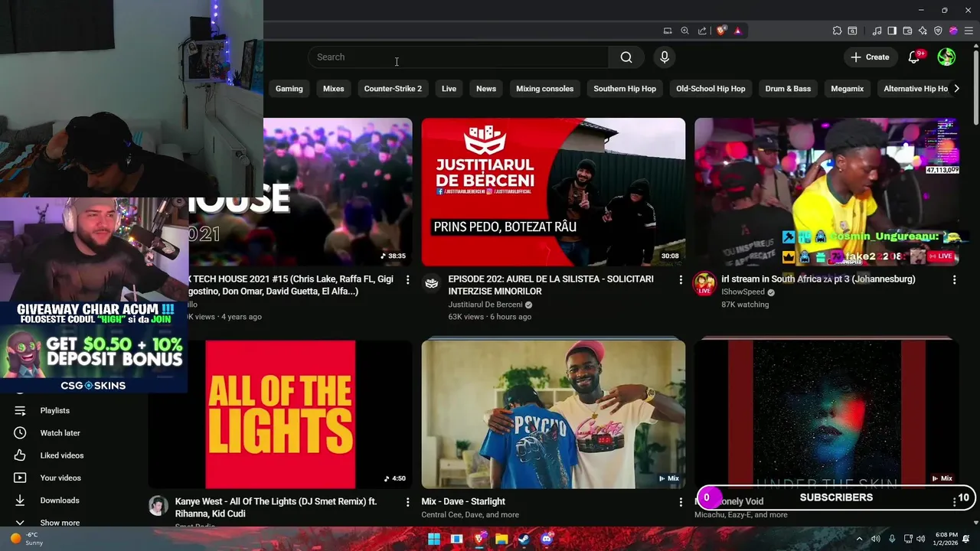The height and width of the screenshot is (551, 980).
Task: Click Justitiarul De Berceni channel avatar
Action: tap(432, 283)
